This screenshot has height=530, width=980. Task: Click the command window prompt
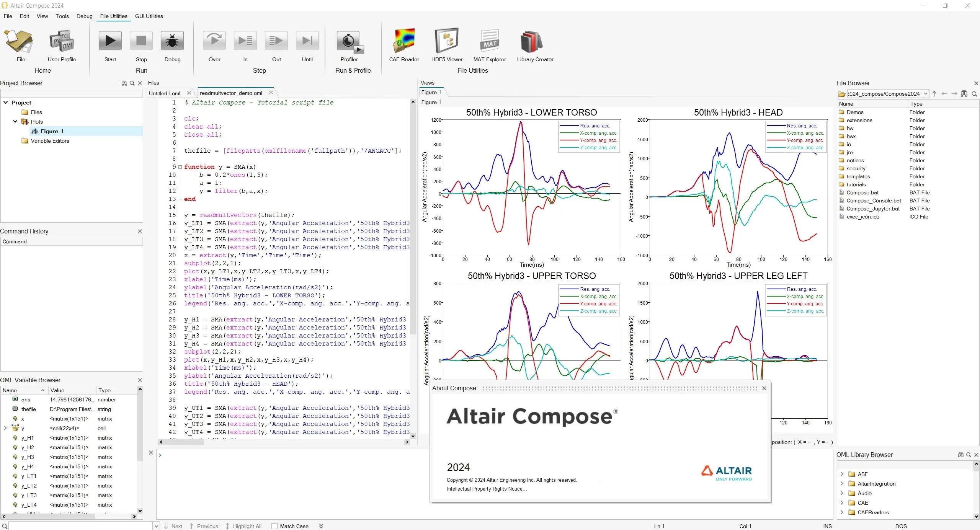(160, 455)
